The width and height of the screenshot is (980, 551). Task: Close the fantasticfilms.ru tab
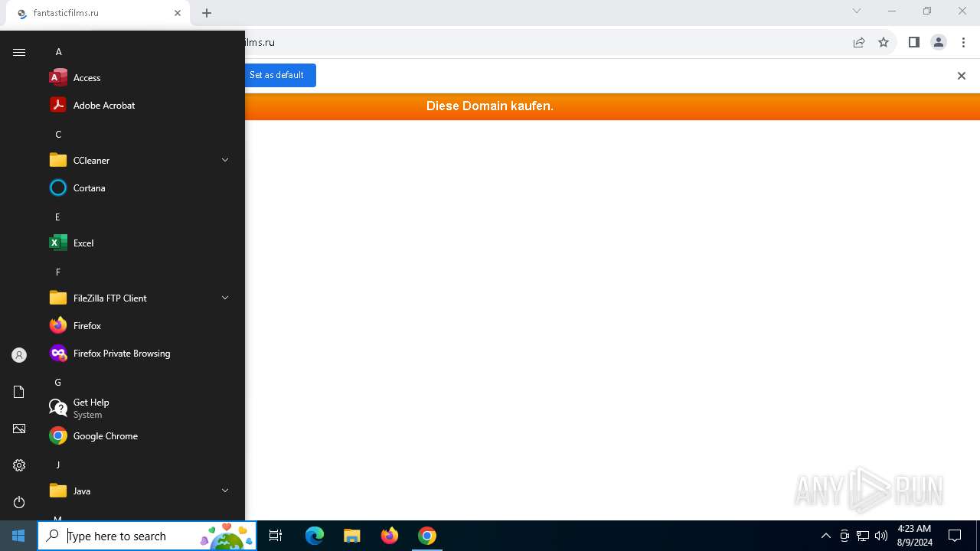[x=178, y=13]
